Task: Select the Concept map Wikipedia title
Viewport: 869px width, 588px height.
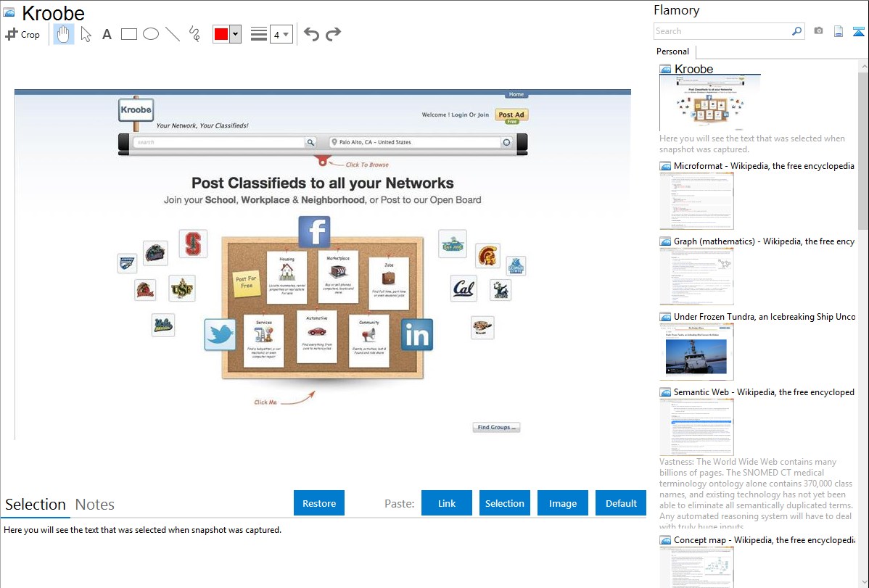Action: pos(765,540)
